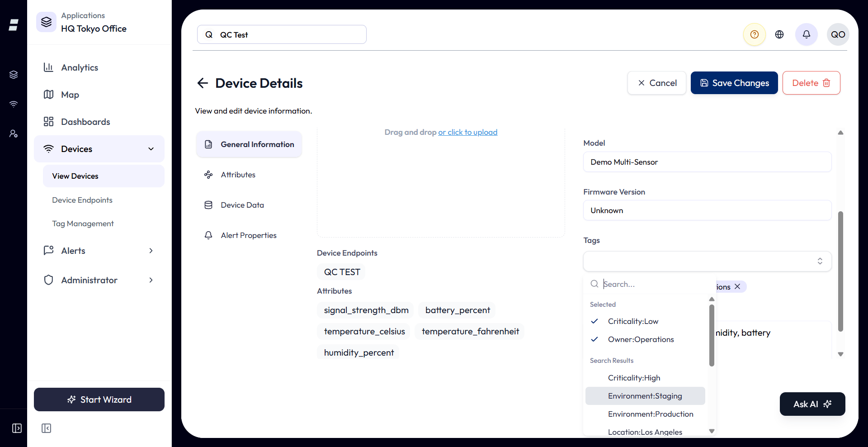Click Cancel button
The height and width of the screenshot is (447, 868).
[x=656, y=83]
